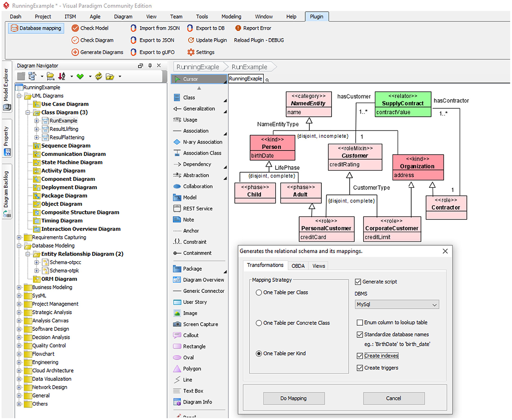
Task: Toggle the Create indexes checkbox
Action: click(360, 356)
